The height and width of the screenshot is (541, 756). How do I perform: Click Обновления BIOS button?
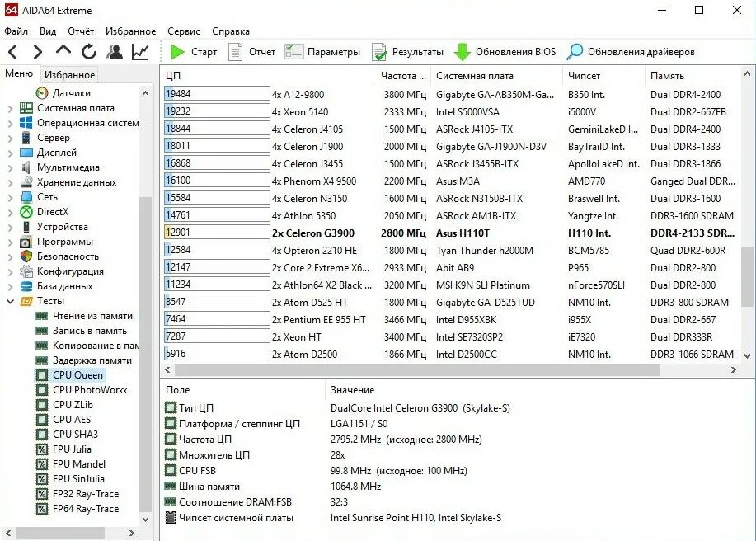point(505,52)
